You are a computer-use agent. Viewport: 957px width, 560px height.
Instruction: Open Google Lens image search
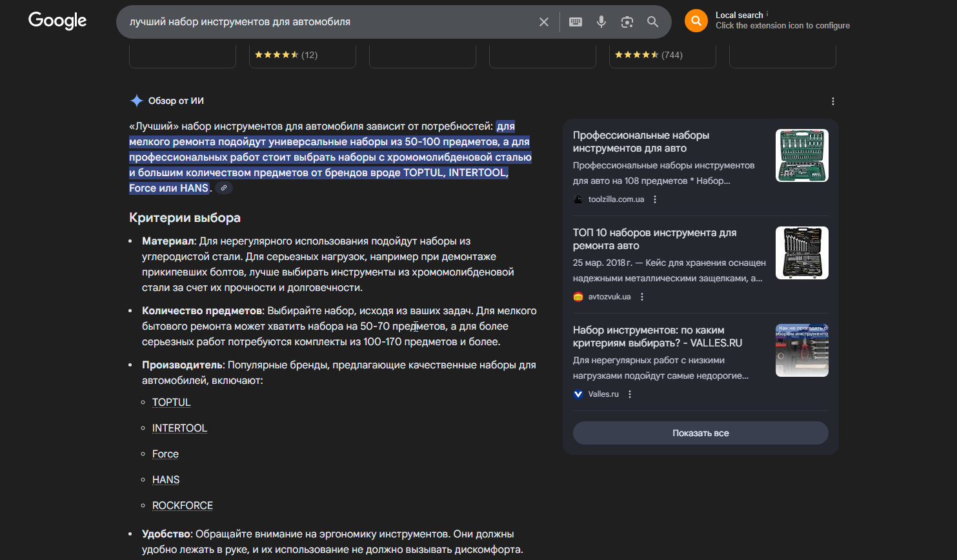tap(627, 22)
